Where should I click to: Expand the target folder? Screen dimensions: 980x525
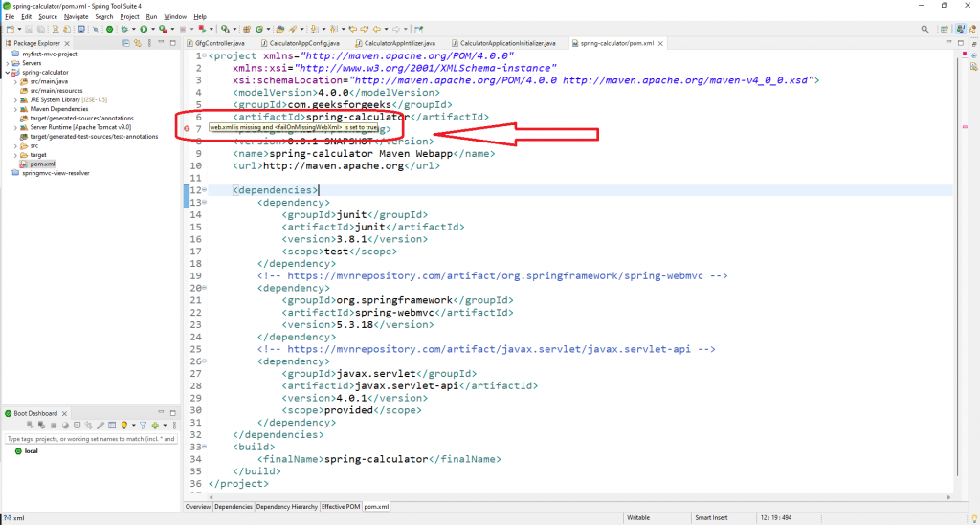tap(15, 155)
